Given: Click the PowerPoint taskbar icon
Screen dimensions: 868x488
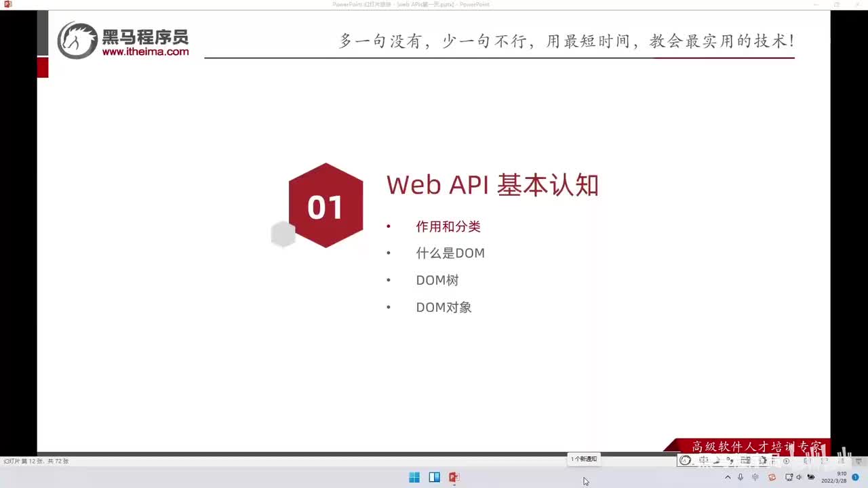Looking at the screenshot, I should click(454, 477).
